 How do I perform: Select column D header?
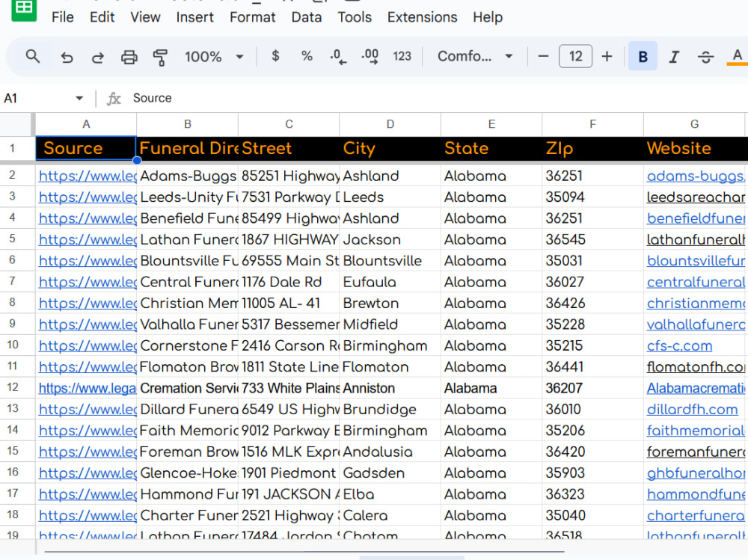(390, 125)
